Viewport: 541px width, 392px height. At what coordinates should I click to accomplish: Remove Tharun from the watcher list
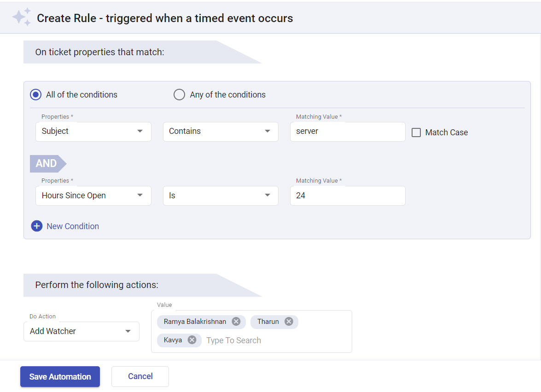(289, 322)
